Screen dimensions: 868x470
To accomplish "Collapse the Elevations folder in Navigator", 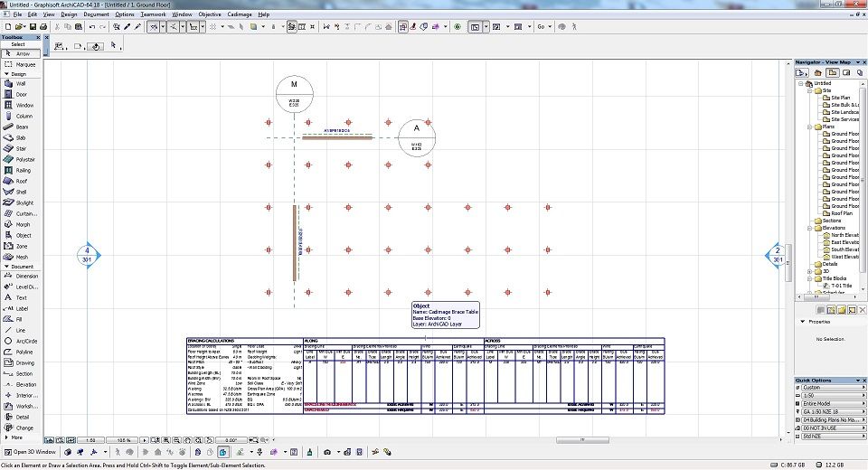I will tap(810, 228).
